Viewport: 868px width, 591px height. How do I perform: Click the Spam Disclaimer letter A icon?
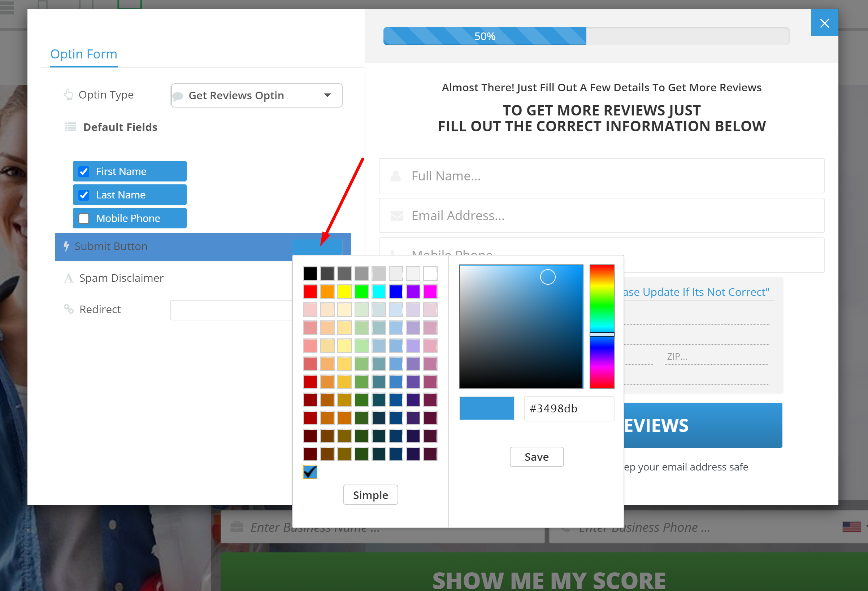[69, 278]
